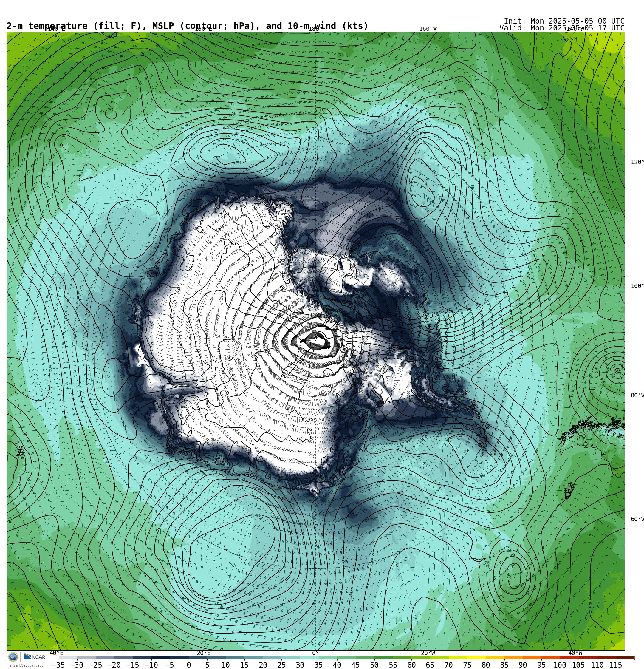Click the NSF logo
The image size is (644, 669).
click(13, 657)
